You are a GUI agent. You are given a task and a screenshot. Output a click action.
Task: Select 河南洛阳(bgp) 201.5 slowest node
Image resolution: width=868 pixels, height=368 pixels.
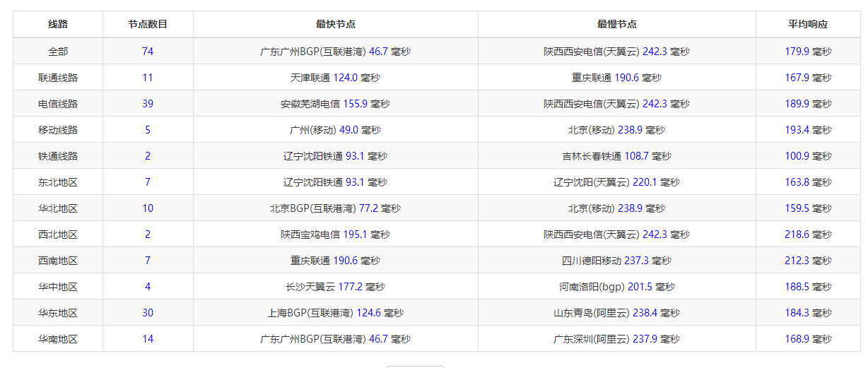tap(616, 287)
